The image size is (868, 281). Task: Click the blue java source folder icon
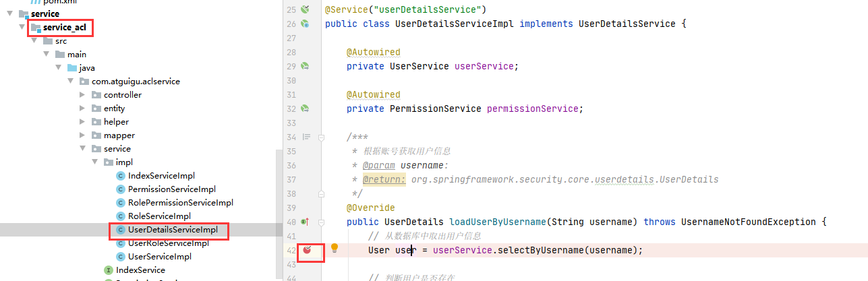(72, 67)
